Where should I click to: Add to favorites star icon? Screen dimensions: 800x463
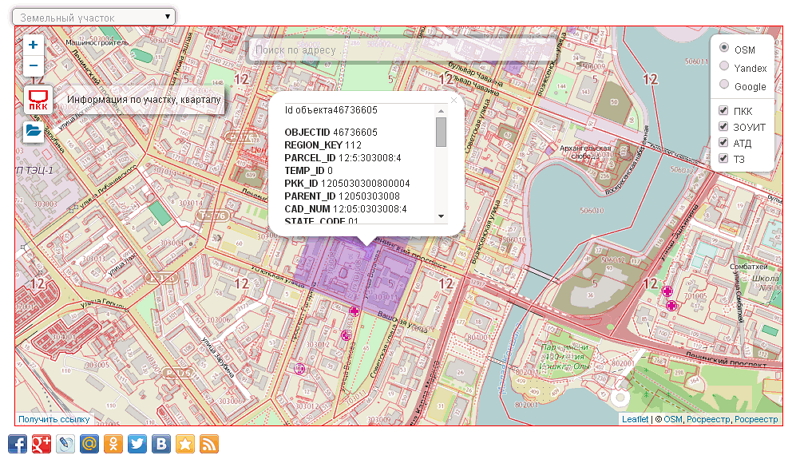(x=185, y=444)
